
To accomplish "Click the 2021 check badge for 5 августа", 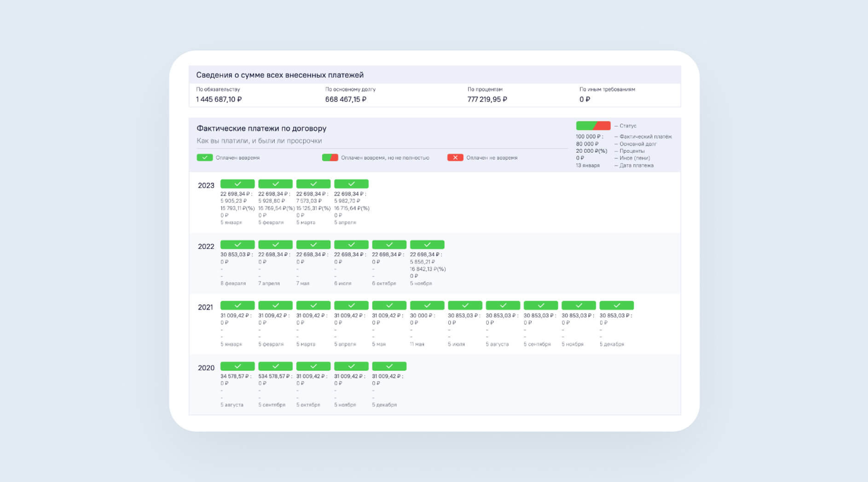I will click(503, 305).
